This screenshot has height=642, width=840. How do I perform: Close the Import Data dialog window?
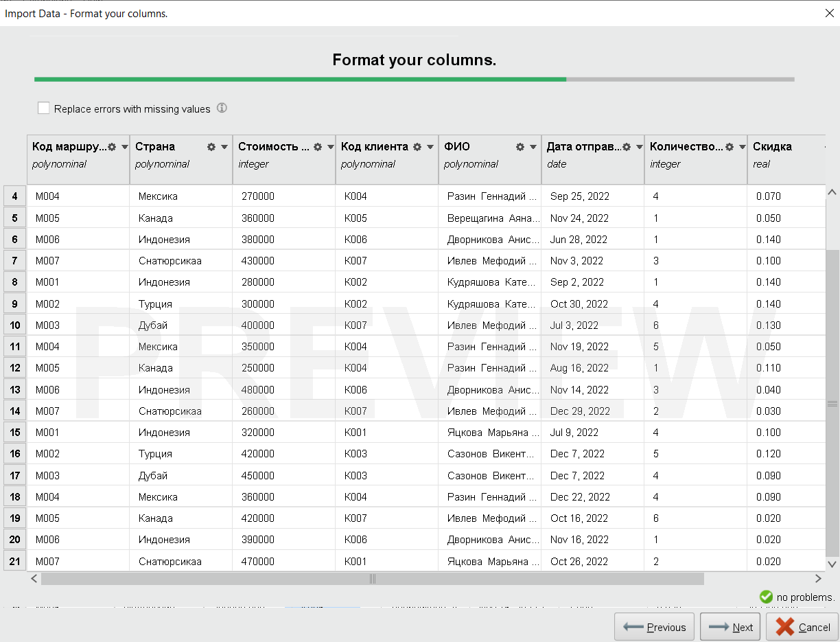click(x=828, y=13)
